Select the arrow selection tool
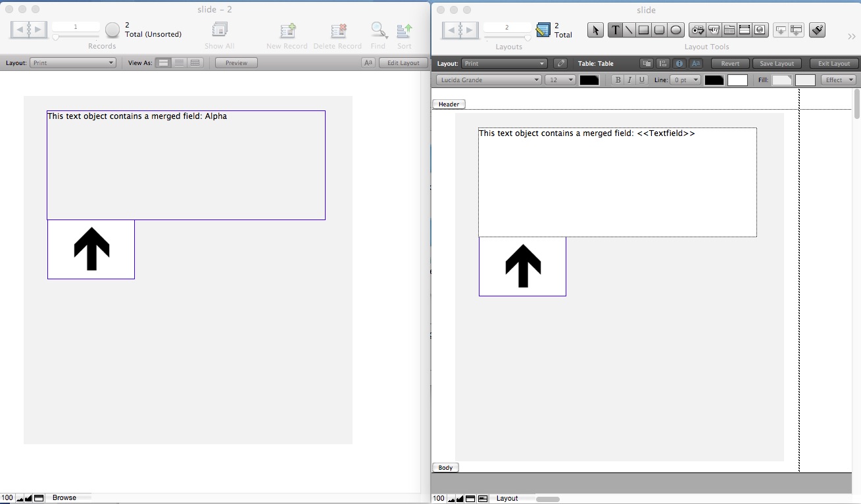Viewport: 861px width, 504px height. pyautogui.click(x=595, y=30)
